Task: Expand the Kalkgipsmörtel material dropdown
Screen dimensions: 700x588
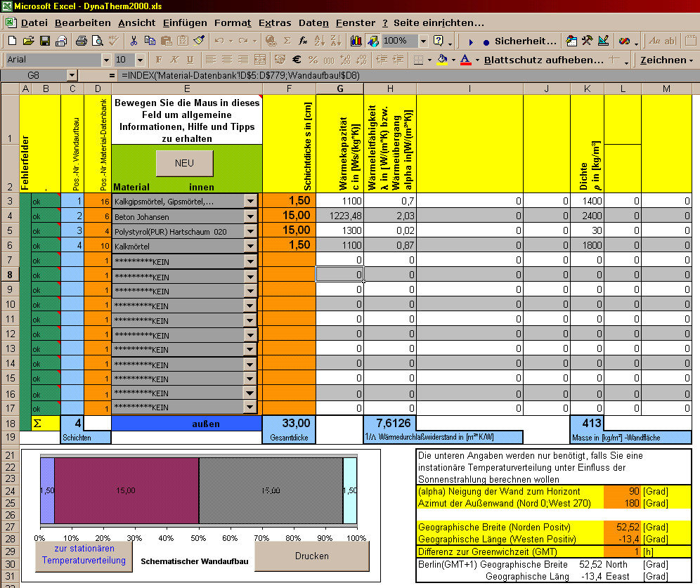Action: point(250,201)
